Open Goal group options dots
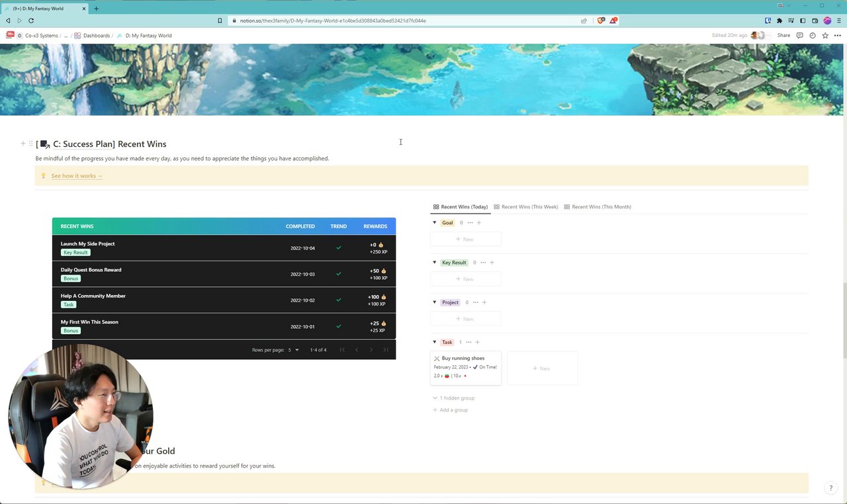The height and width of the screenshot is (504, 847). [470, 223]
